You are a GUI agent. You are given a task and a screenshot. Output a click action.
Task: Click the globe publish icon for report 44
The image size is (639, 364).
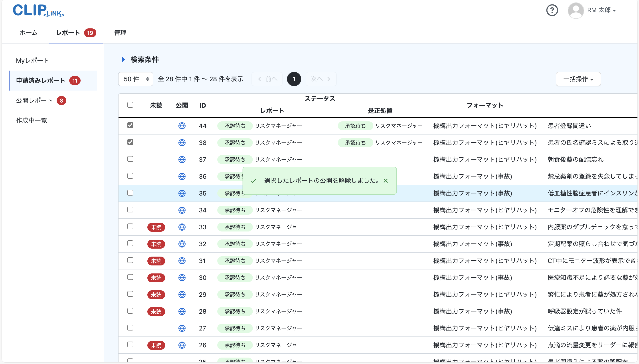182,126
